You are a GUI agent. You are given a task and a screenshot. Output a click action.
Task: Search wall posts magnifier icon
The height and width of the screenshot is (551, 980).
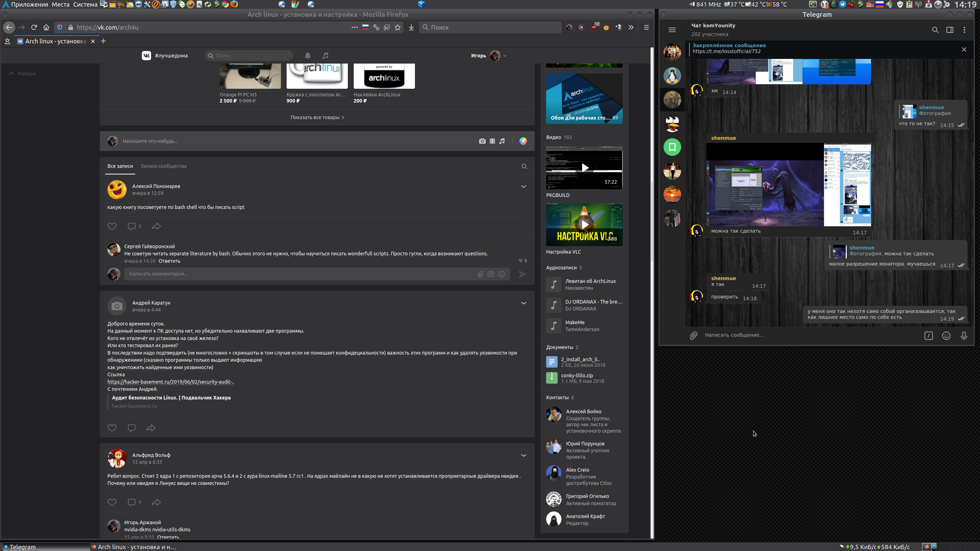[524, 166]
